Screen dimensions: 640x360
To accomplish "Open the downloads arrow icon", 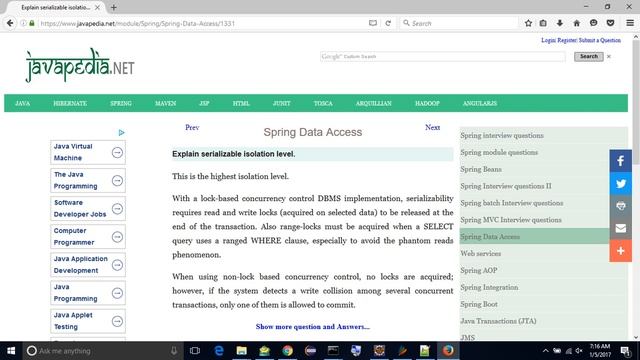I will coord(560,23).
